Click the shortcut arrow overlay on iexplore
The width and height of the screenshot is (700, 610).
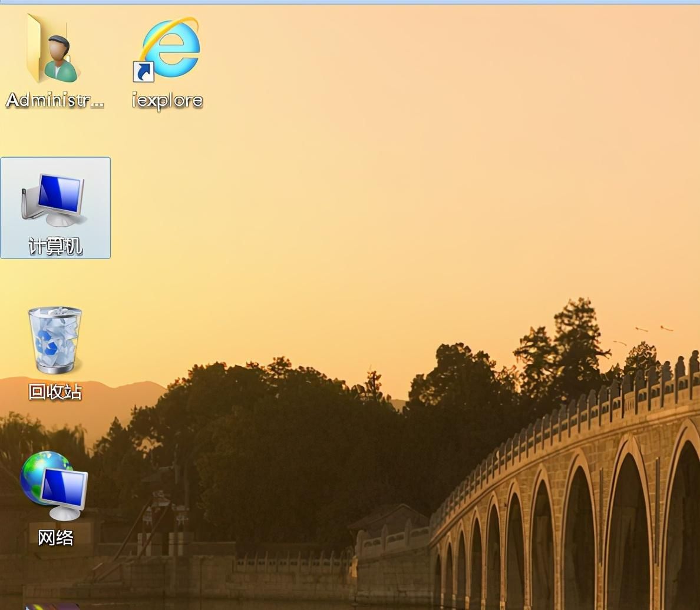pos(143,72)
